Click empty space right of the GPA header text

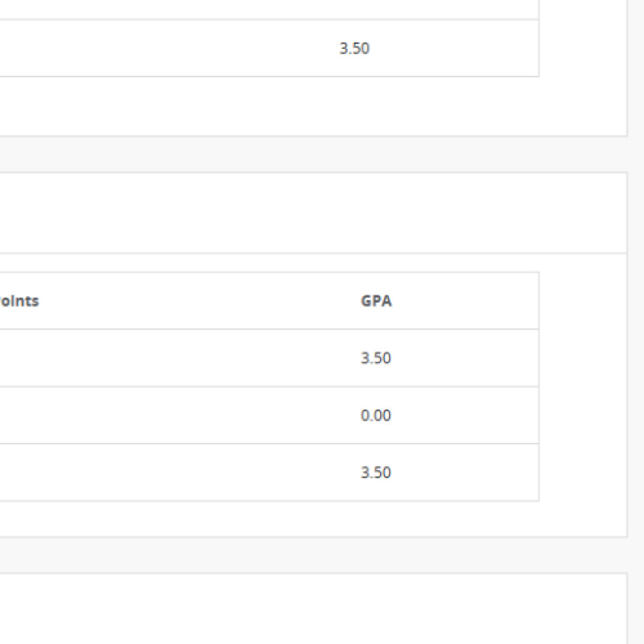[x=467, y=301]
